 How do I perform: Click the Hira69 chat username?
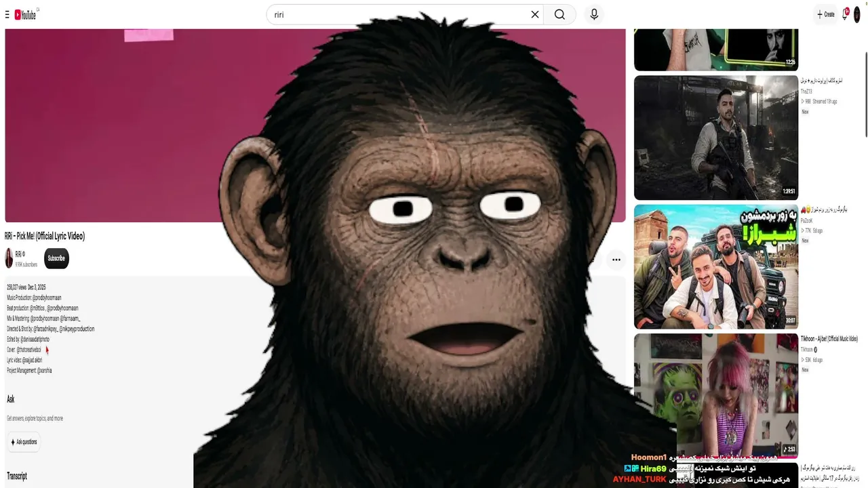pos(654,468)
